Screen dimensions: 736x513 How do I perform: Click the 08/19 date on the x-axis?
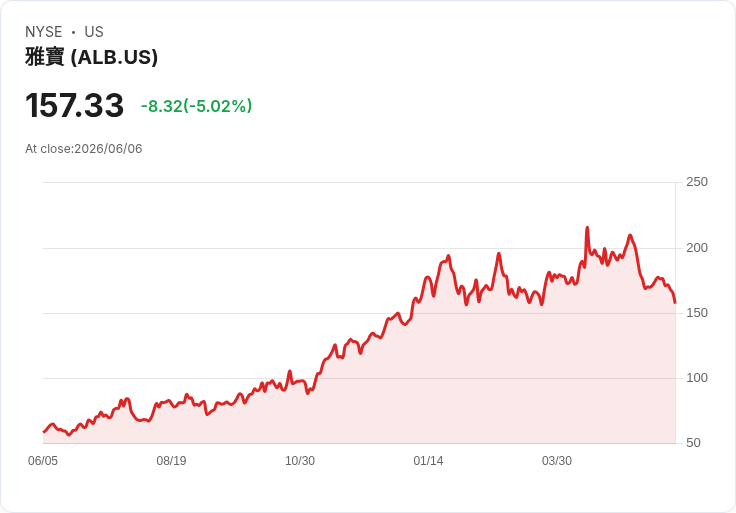(171, 461)
